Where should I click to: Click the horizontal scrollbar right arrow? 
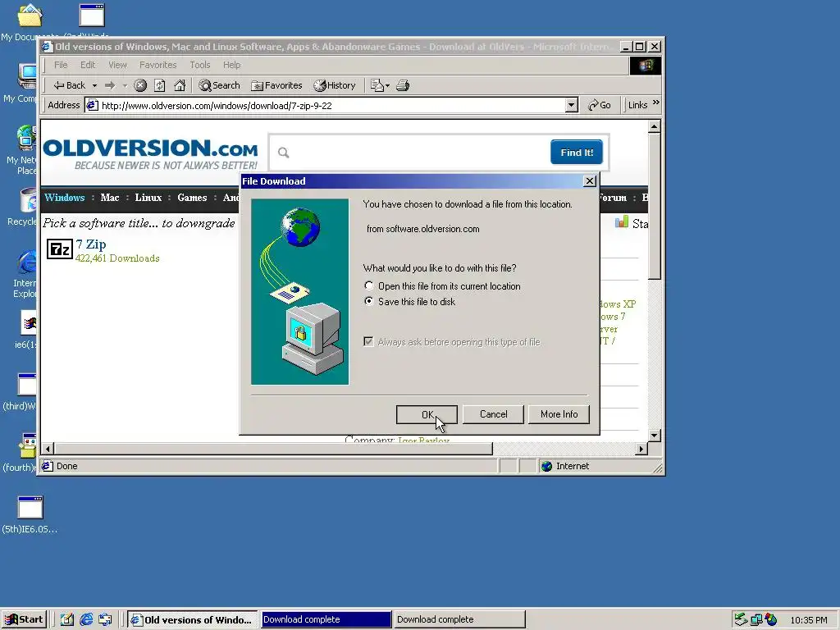coord(641,449)
